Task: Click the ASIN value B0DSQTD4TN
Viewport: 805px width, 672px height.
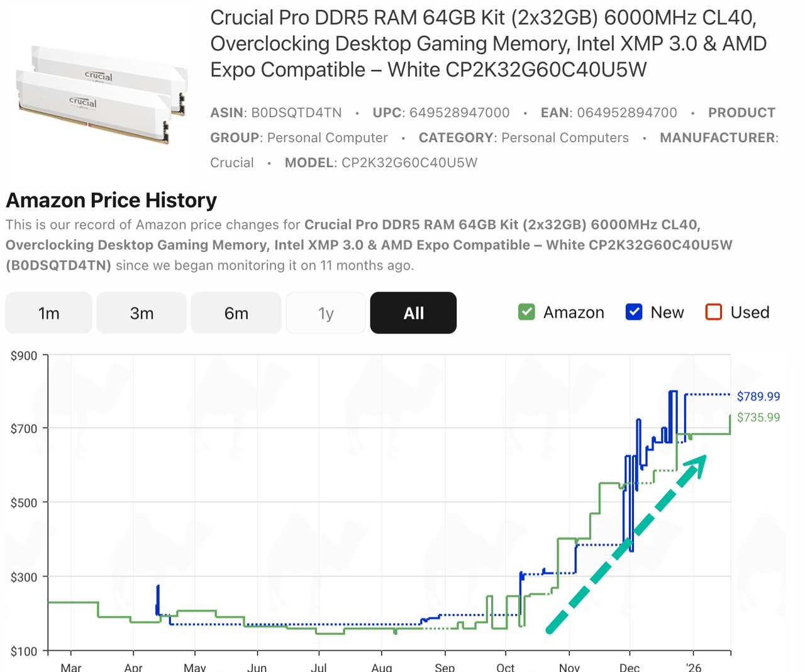Action: coord(297,113)
